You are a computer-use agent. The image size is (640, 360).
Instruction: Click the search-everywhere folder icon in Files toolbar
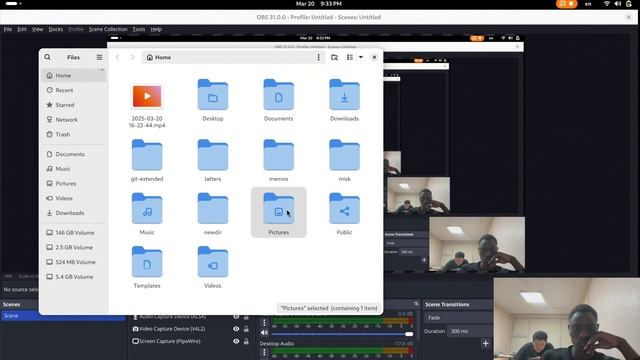click(x=334, y=58)
